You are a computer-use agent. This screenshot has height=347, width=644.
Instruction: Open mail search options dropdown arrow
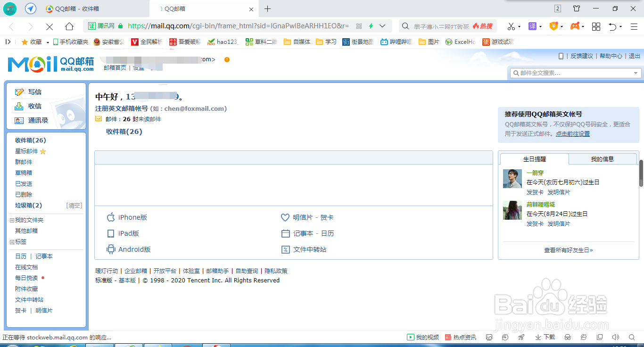pos(636,73)
